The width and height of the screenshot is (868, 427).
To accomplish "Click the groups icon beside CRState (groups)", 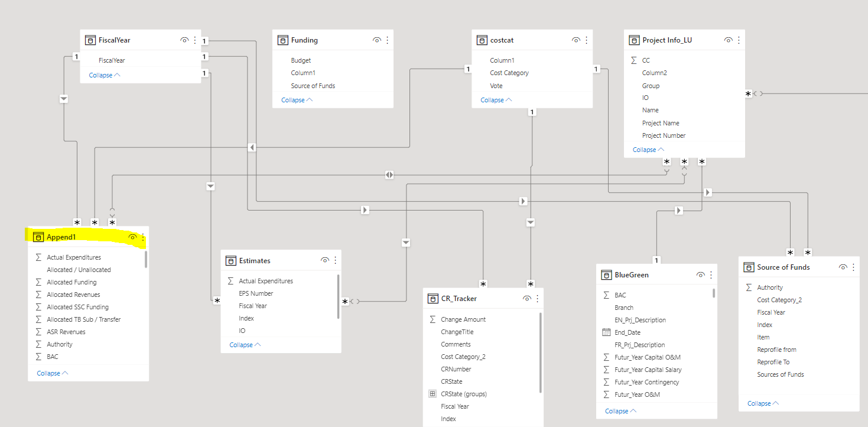I will [433, 394].
